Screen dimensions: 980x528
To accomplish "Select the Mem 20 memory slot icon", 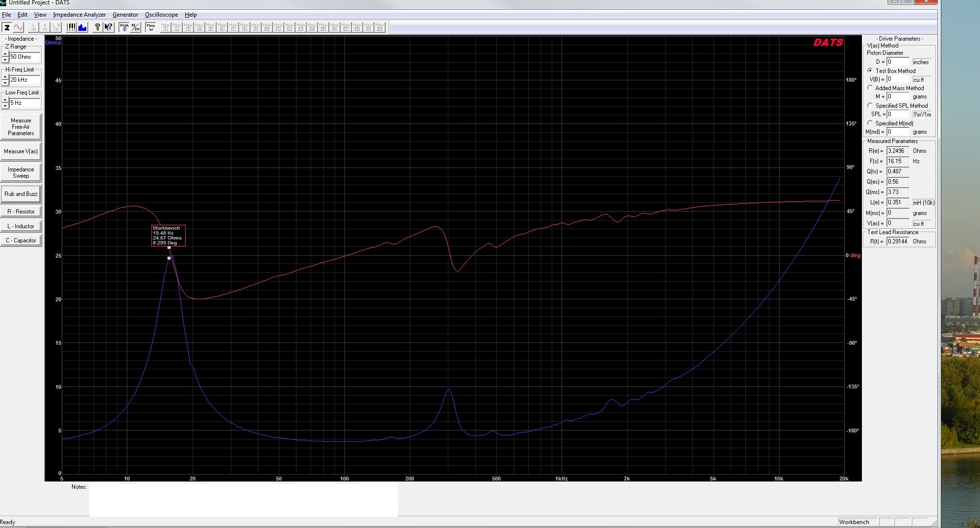I will coord(380,27).
